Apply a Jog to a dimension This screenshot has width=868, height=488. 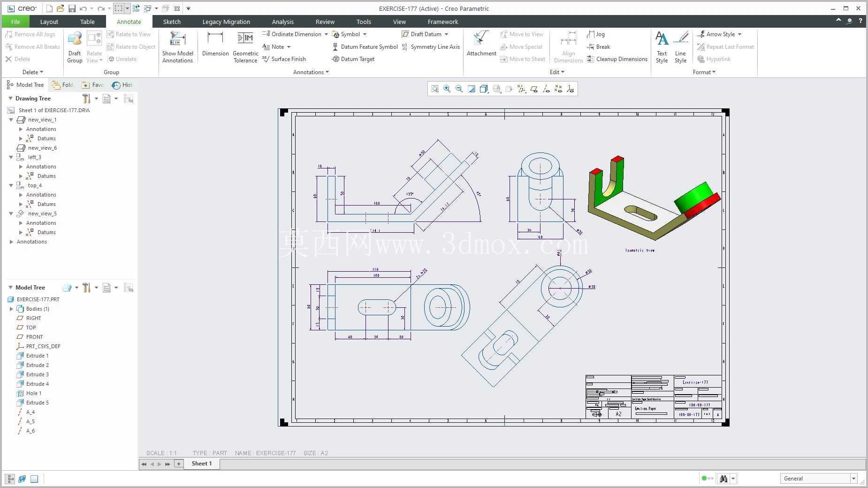coord(596,34)
